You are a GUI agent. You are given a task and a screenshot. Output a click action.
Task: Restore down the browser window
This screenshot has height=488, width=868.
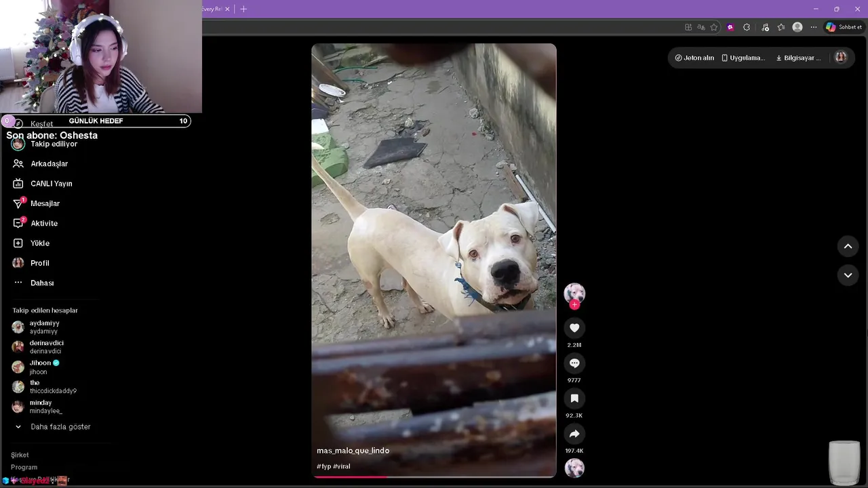pos(837,9)
